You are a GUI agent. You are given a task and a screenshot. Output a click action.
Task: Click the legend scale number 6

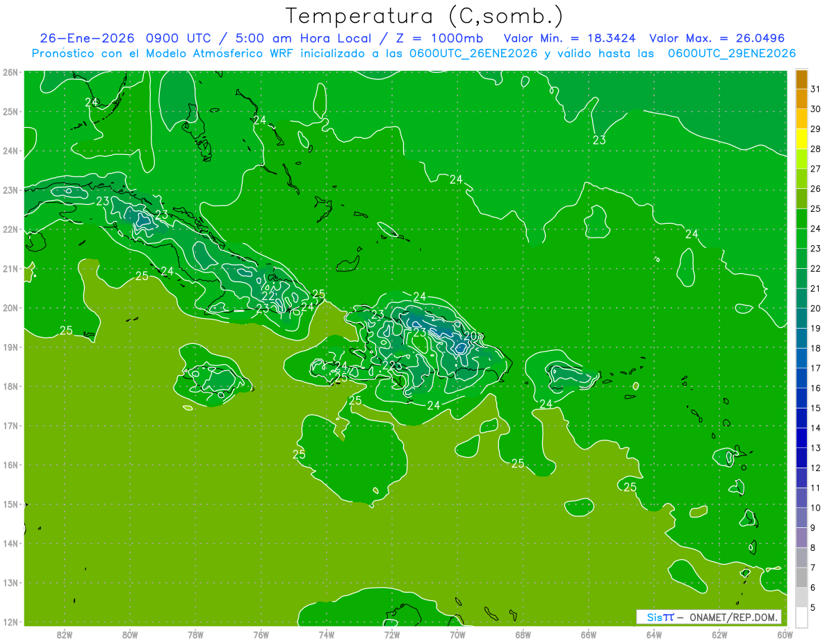[x=812, y=588]
